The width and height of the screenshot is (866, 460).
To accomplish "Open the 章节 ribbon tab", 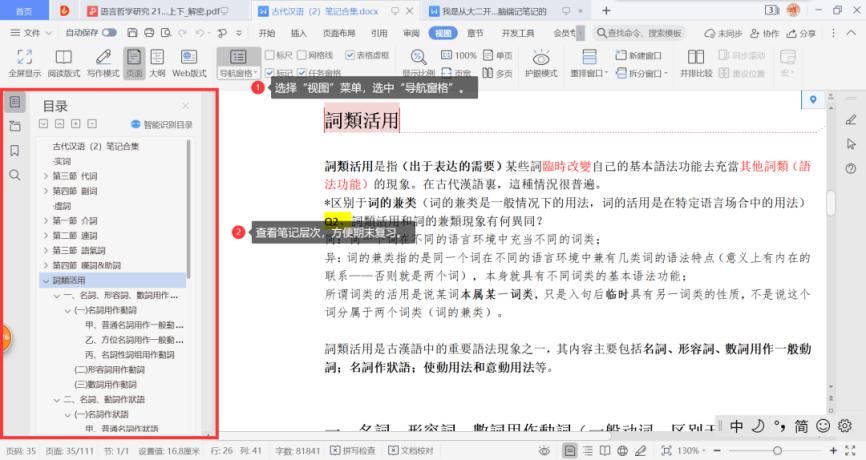I will 475,33.
